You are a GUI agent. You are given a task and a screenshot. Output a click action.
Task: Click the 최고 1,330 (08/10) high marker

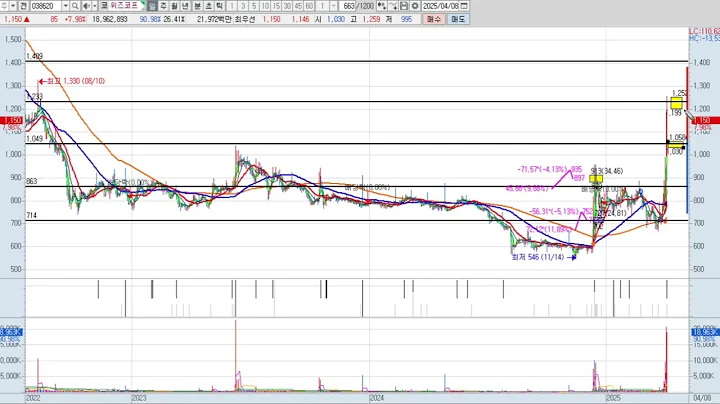coord(72,81)
